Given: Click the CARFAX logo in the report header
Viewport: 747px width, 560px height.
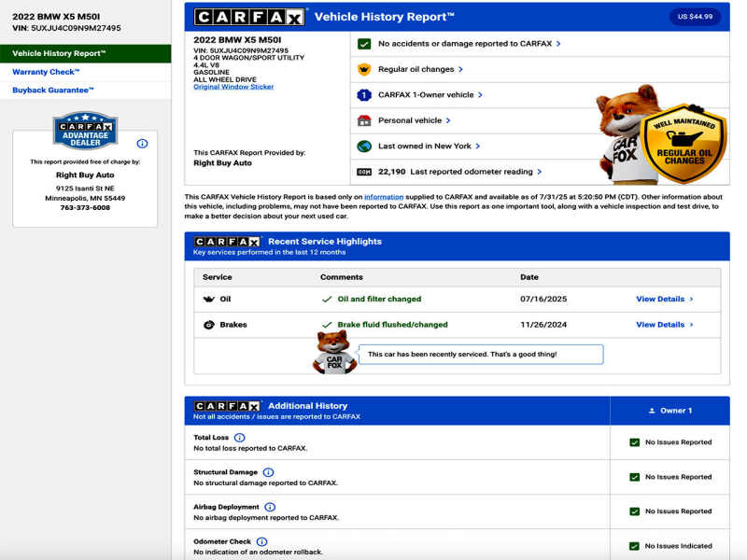Looking at the screenshot, I should point(249,17).
